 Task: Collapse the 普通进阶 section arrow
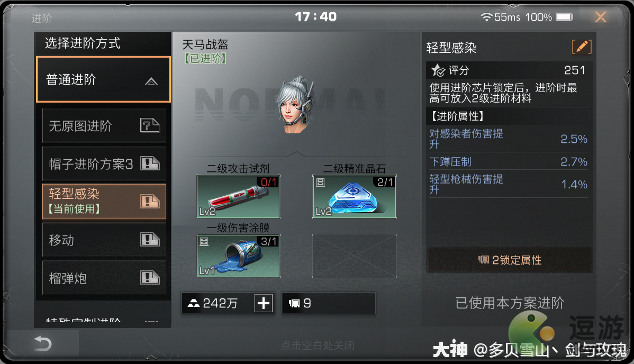pyautogui.click(x=151, y=81)
